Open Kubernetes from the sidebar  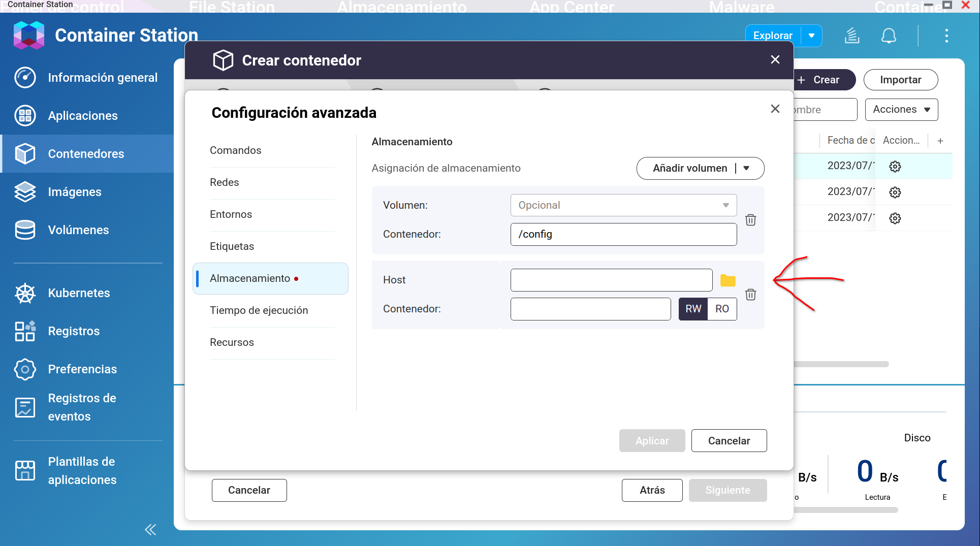point(79,293)
